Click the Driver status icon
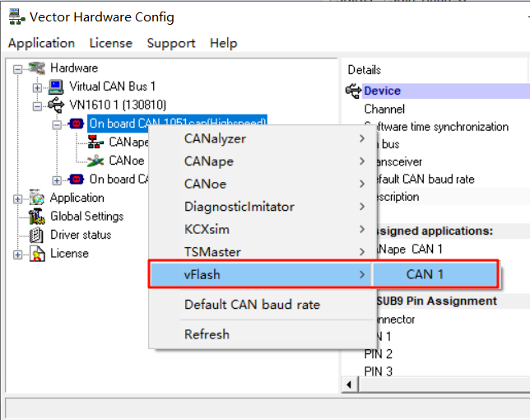 pyautogui.click(x=36, y=235)
